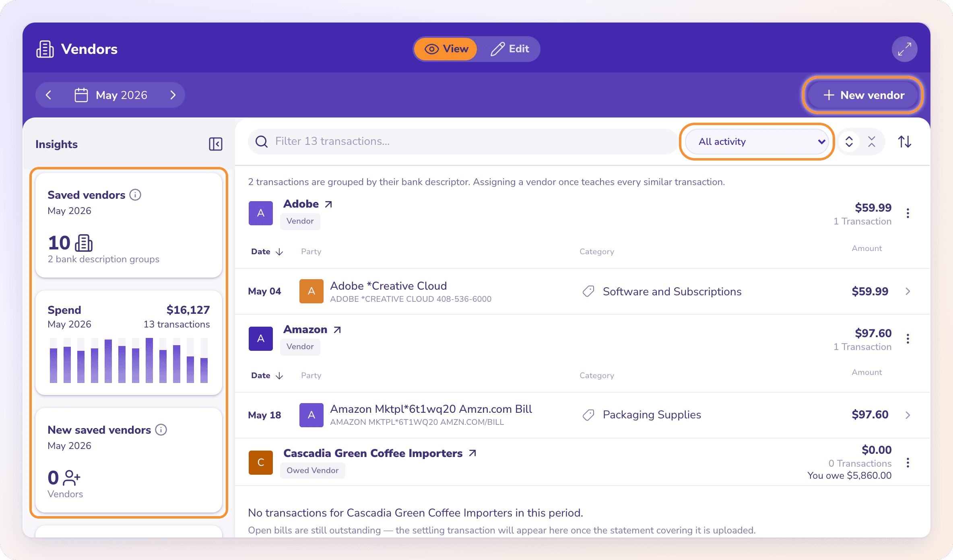Click the Spend chart card

tap(129, 343)
